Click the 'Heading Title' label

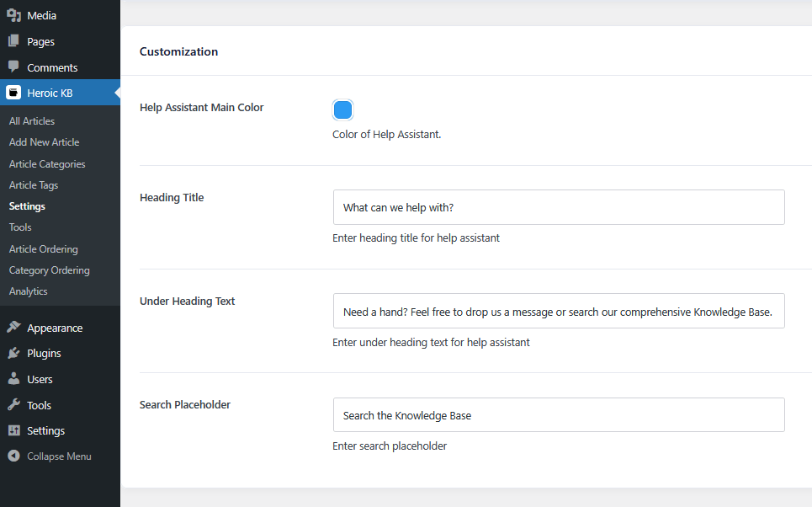pyautogui.click(x=172, y=198)
